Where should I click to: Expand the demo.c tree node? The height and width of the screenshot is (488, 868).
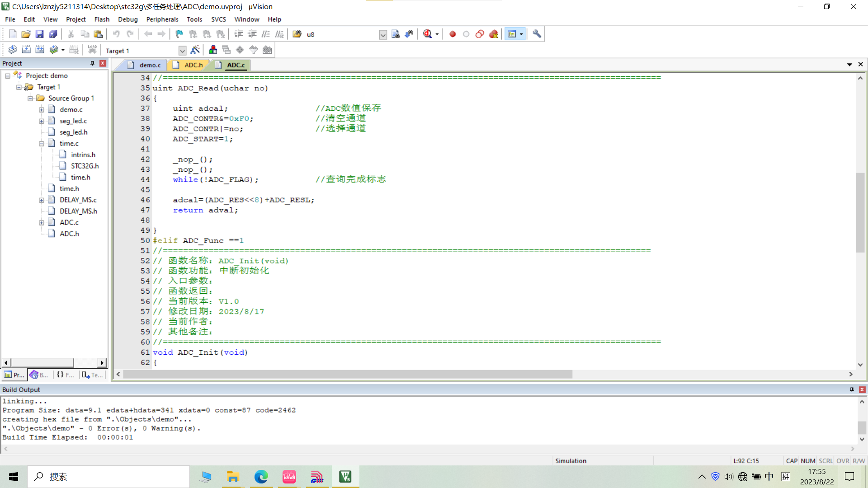[42, 110]
